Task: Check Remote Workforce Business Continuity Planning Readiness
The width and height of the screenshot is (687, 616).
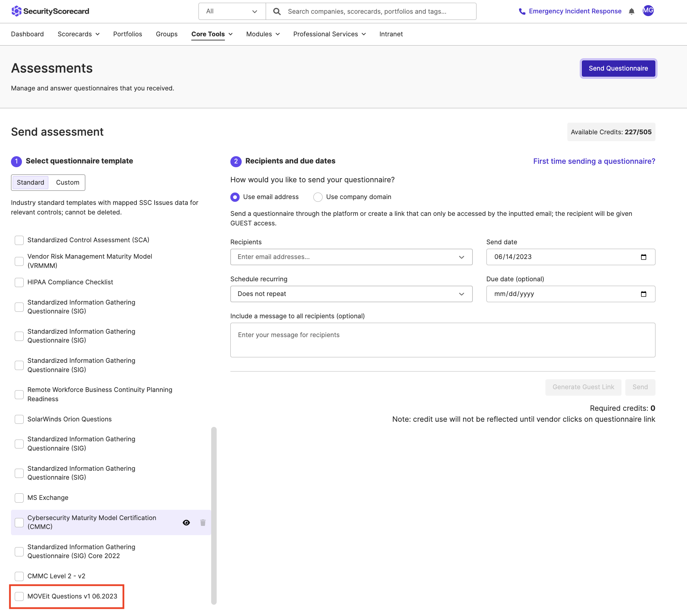Action: point(19,394)
